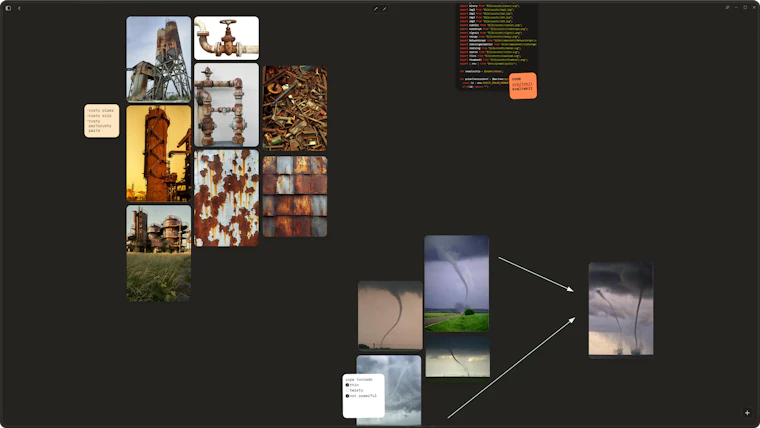Click the plus add button
760x428 pixels.
pos(747,413)
